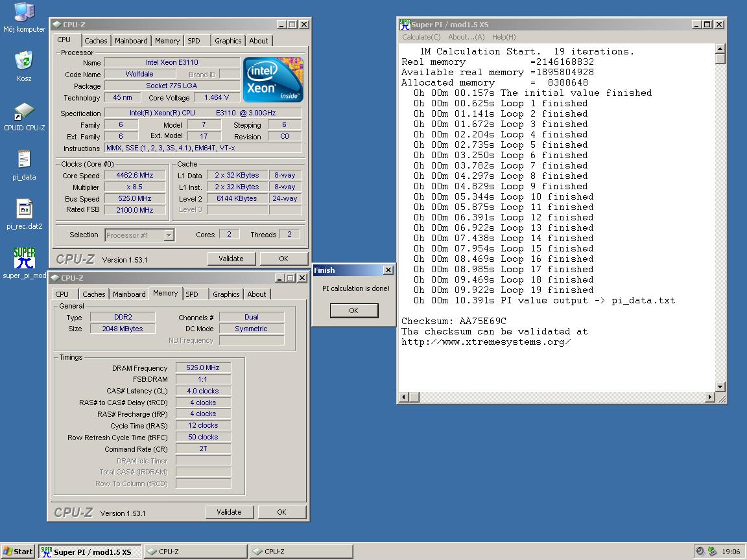The width and height of the screenshot is (747, 560).
Task: Open the About...(A) menu in Super PI
Action: click(466, 37)
